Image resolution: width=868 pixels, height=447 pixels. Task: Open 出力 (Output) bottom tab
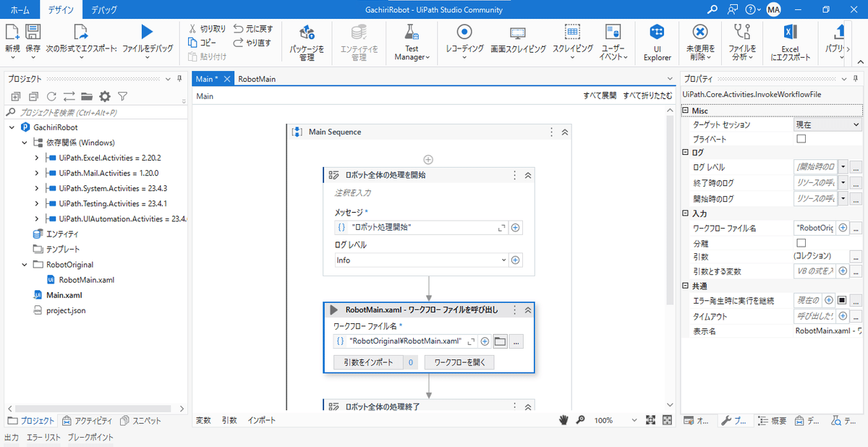coord(12,437)
